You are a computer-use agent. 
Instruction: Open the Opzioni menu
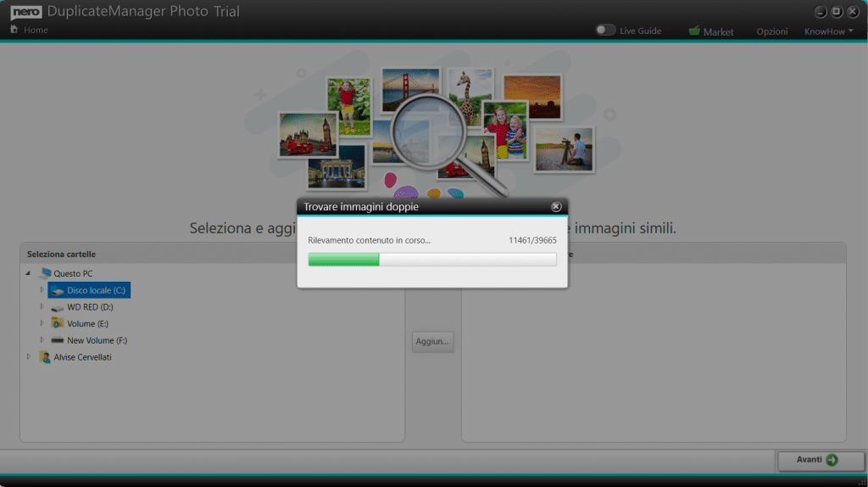771,31
